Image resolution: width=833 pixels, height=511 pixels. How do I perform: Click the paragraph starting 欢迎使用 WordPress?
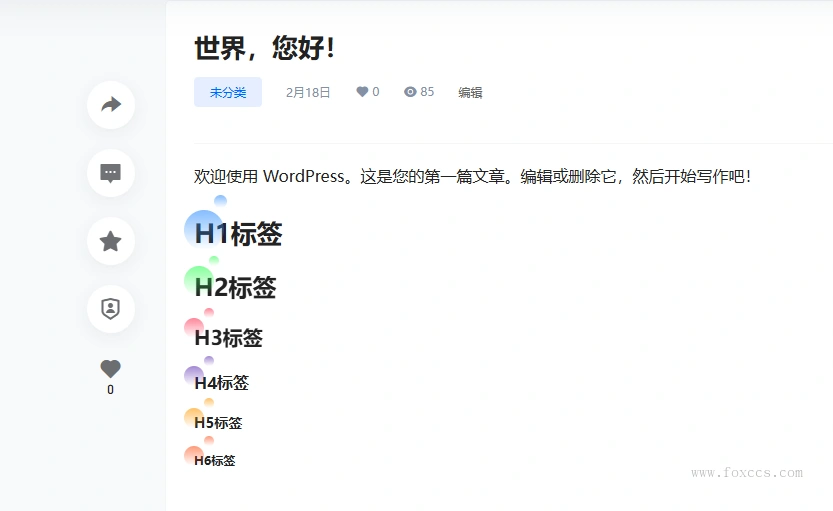(x=472, y=176)
